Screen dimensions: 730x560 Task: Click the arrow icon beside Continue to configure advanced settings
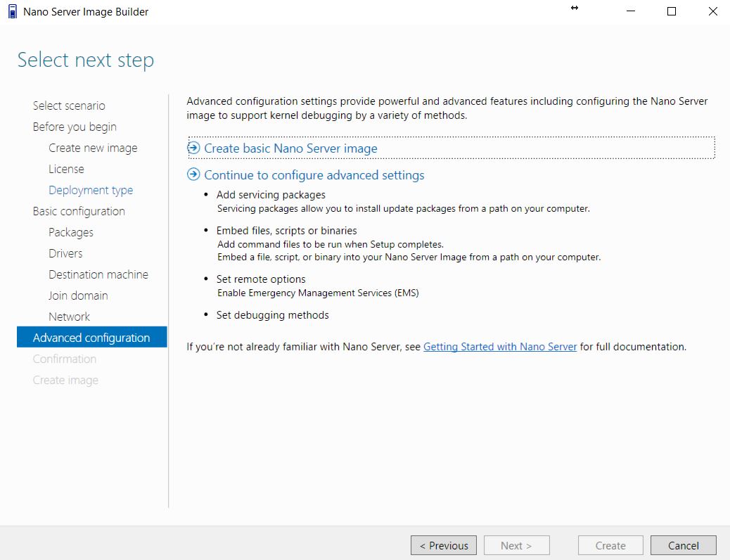click(x=193, y=174)
